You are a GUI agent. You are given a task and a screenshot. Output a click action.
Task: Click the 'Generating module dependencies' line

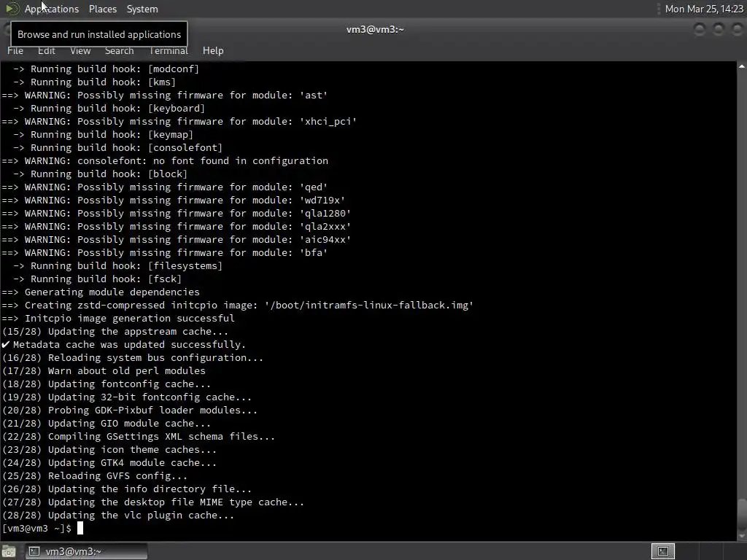tap(101, 292)
